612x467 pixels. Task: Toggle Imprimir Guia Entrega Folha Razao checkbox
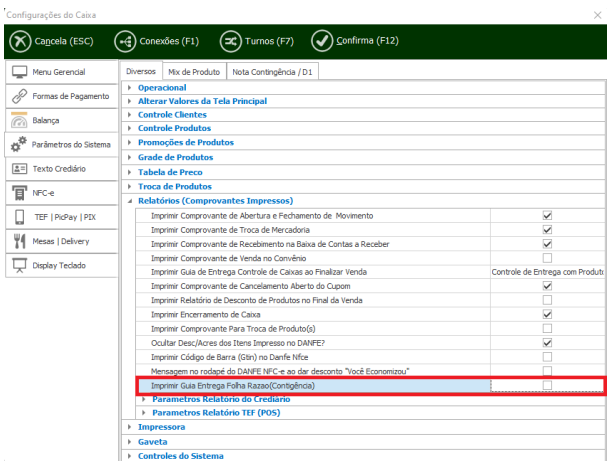(x=547, y=385)
